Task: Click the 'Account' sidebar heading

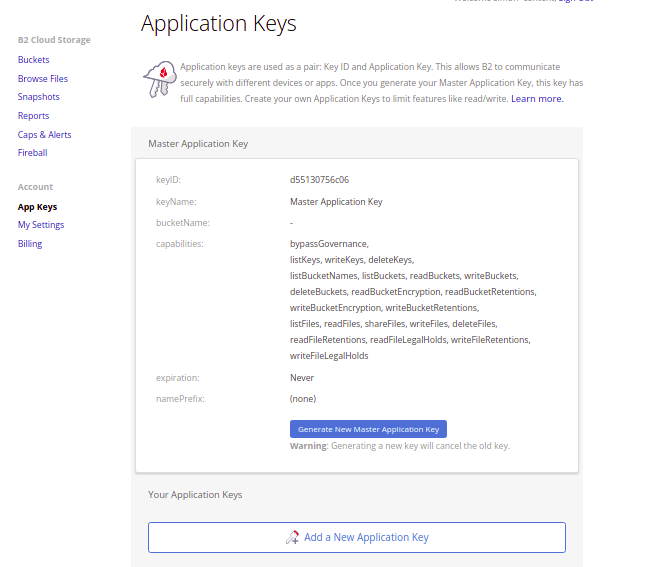Action: [x=35, y=187]
